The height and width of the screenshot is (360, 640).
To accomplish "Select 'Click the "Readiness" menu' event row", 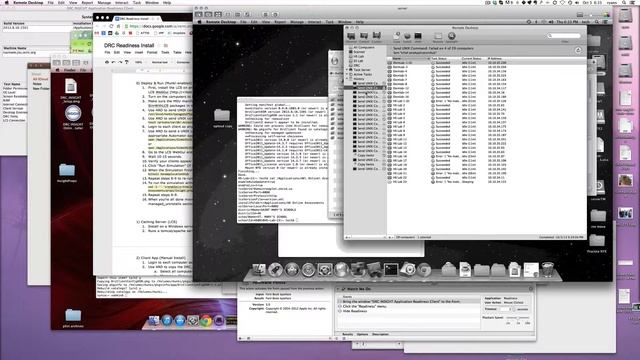I will [365, 306].
